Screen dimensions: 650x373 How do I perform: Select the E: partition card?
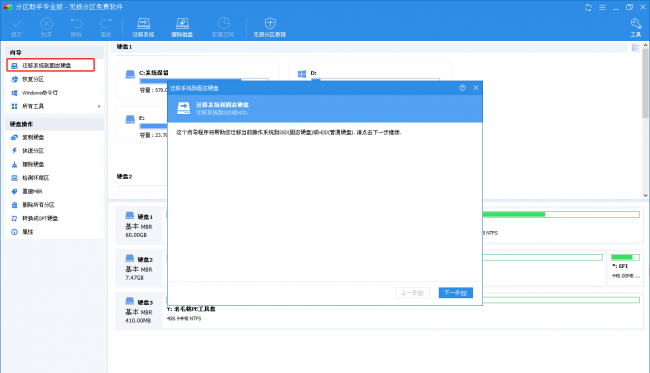pyautogui.click(x=142, y=125)
